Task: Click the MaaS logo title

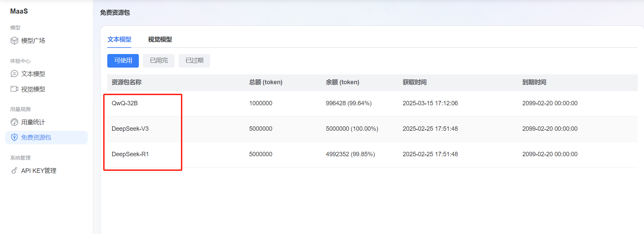Action: (19, 11)
